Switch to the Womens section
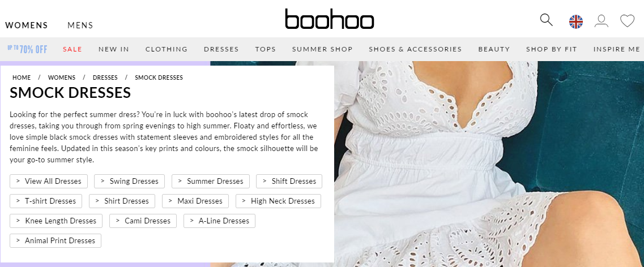 coord(27,25)
